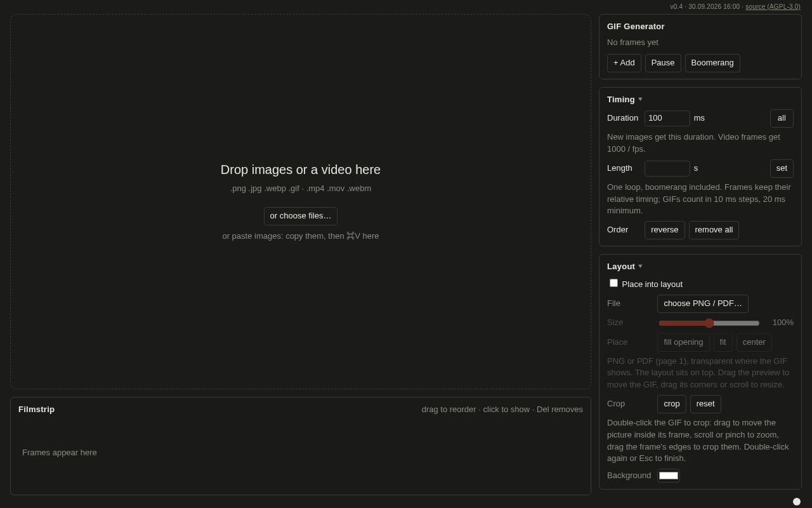This screenshot has width=812, height=508.
Task: Click the 'or paste images' hint text
Action: coord(301,236)
